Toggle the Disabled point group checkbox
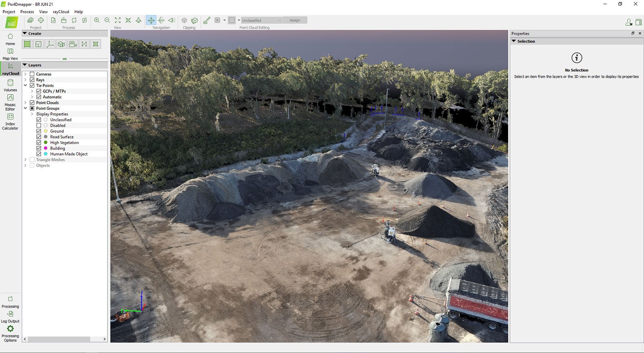 tap(39, 126)
